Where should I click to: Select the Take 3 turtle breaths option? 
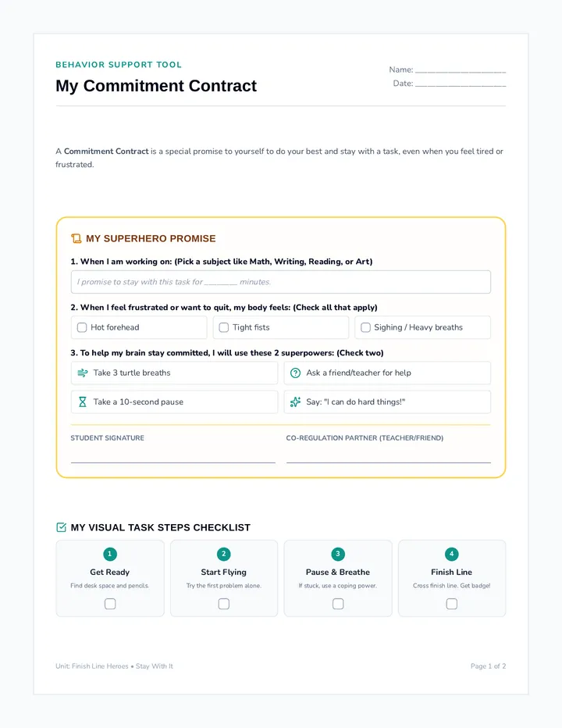point(175,373)
